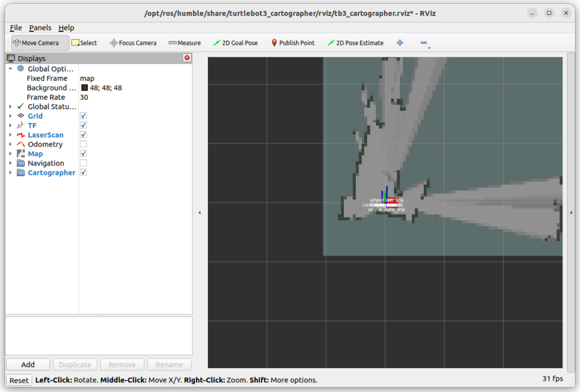Select the Move Camera tool

pyautogui.click(x=40, y=43)
